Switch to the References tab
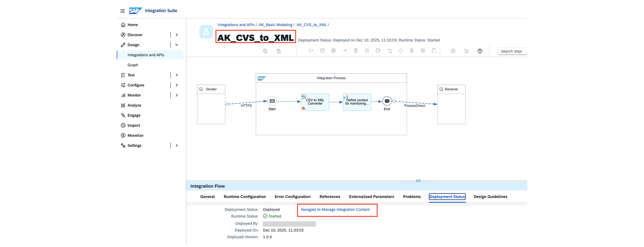The image size is (644, 247). tap(330, 197)
